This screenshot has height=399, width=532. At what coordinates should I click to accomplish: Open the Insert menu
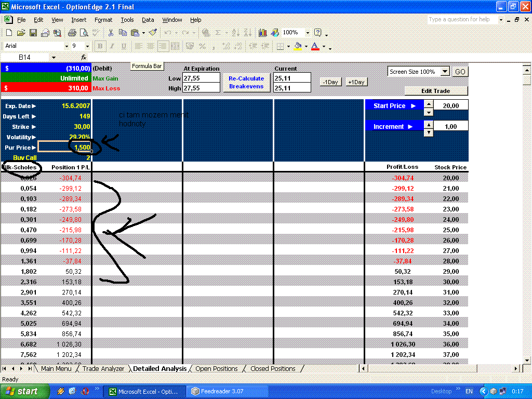[x=79, y=20]
